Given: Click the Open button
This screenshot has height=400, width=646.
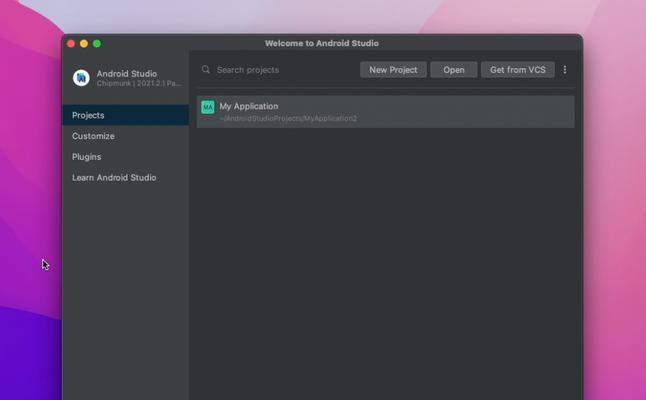Looking at the screenshot, I should (x=454, y=70).
